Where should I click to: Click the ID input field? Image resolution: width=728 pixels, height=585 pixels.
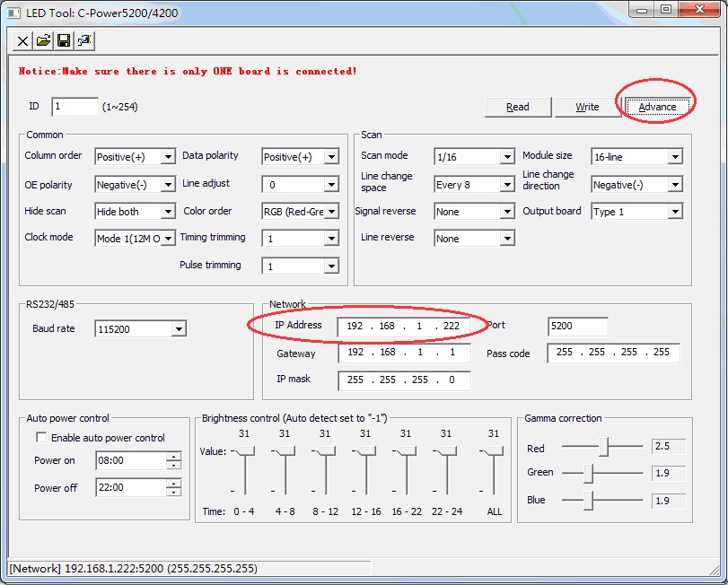click(x=75, y=107)
